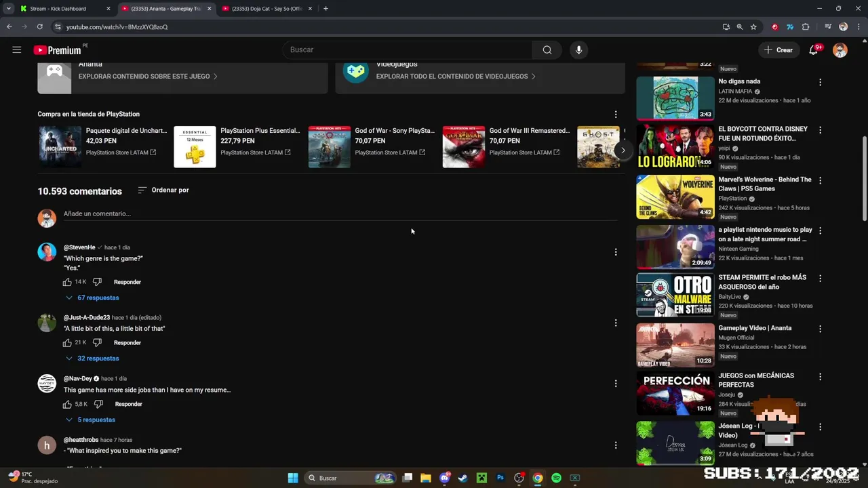Dislike the comment by @Nav-Dey
The height and width of the screenshot is (488, 868).
pos(98,404)
